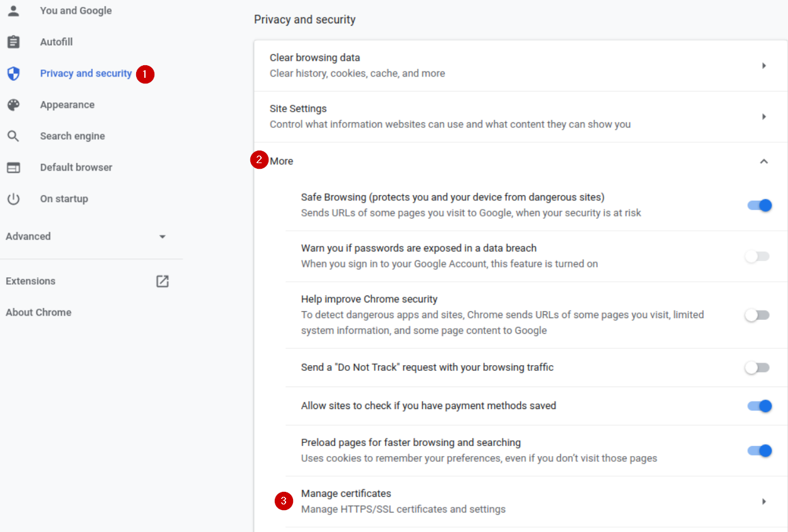
Task: Collapse the More section chevron
Action: pyautogui.click(x=764, y=161)
